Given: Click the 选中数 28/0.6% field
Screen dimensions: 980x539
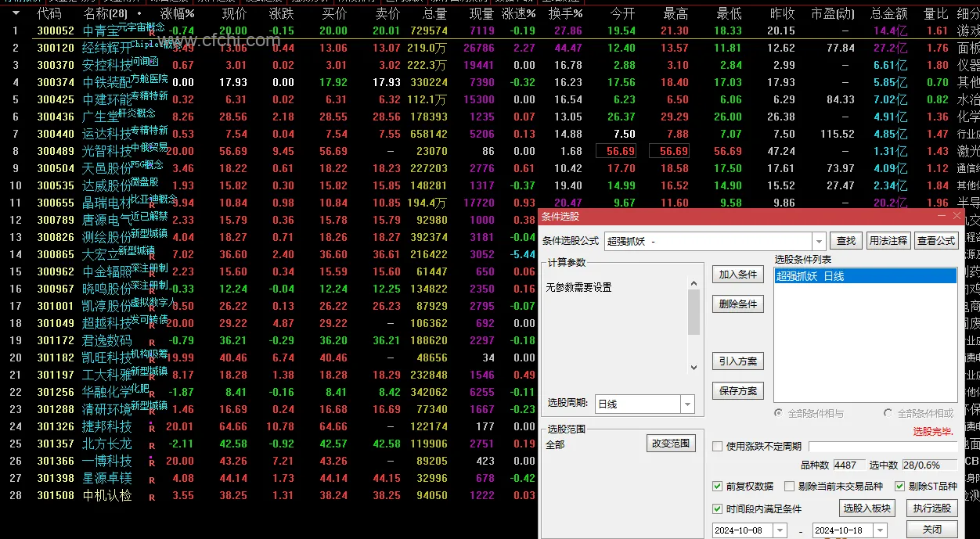Looking at the screenshot, I should (x=930, y=465).
